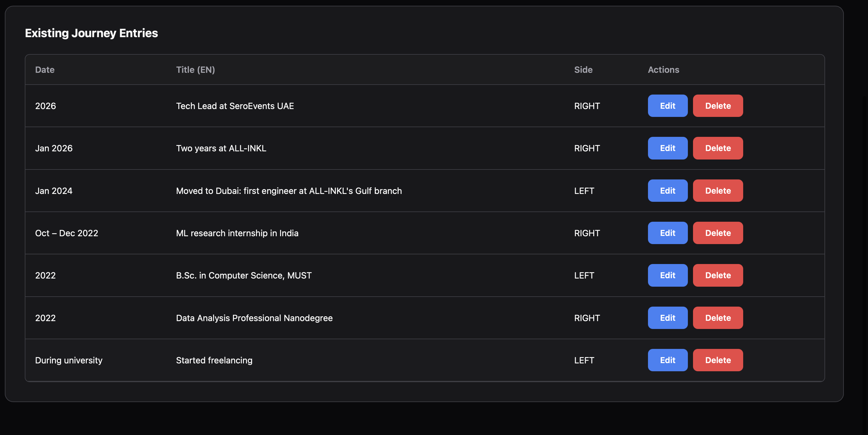Edit the Started freelancing entry
Screen dimensions: 868x435
click(668, 360)
